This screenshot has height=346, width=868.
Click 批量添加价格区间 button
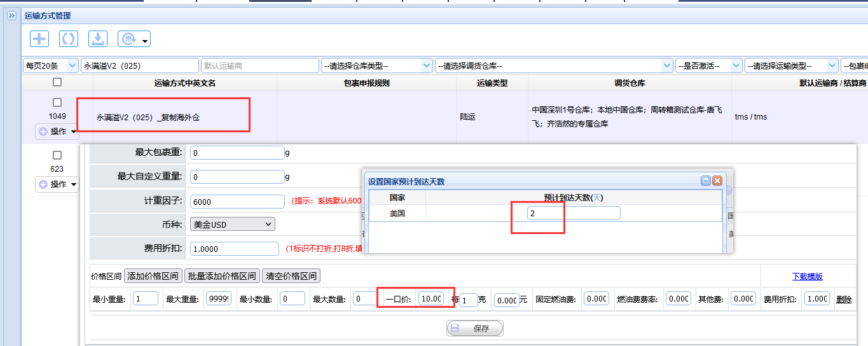point(221,276)
